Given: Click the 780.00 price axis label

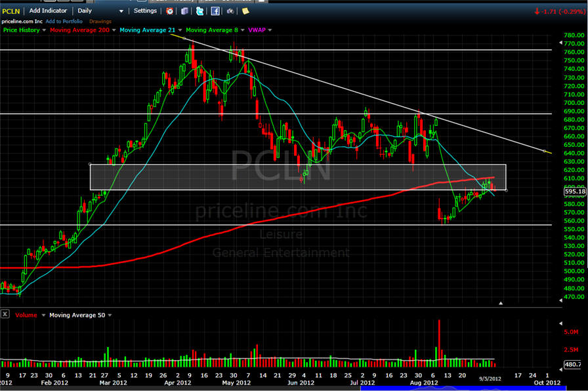Looking at the screenshot, I should 574,35.
